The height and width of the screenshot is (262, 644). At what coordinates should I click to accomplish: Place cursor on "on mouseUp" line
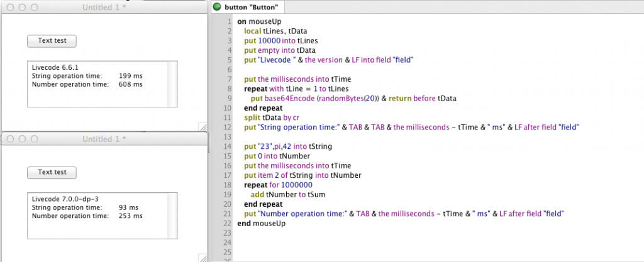[259, 21]
